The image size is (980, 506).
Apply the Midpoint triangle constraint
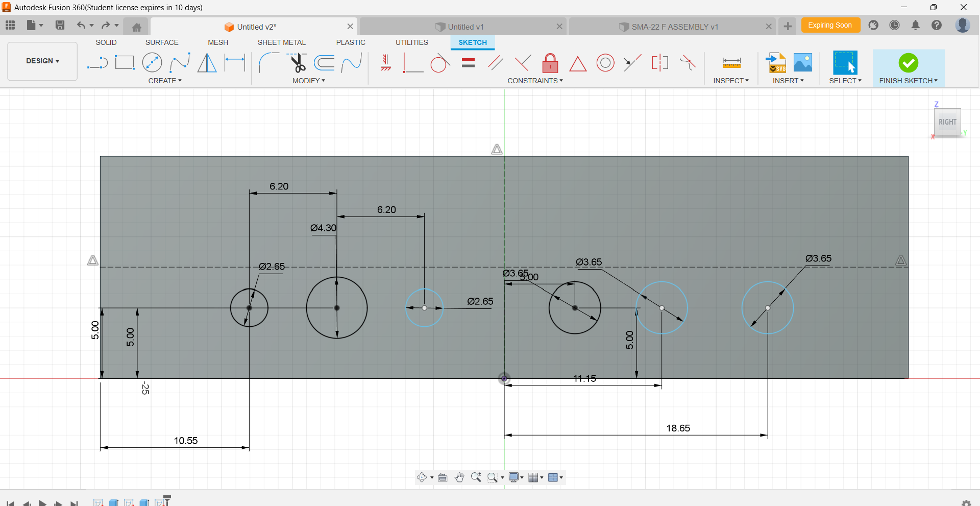coord(578,63)
